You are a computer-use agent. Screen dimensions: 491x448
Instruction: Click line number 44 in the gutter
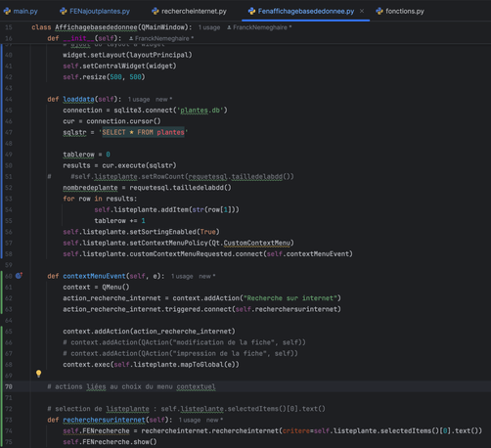pyautogui.click(x=9, y=99)
